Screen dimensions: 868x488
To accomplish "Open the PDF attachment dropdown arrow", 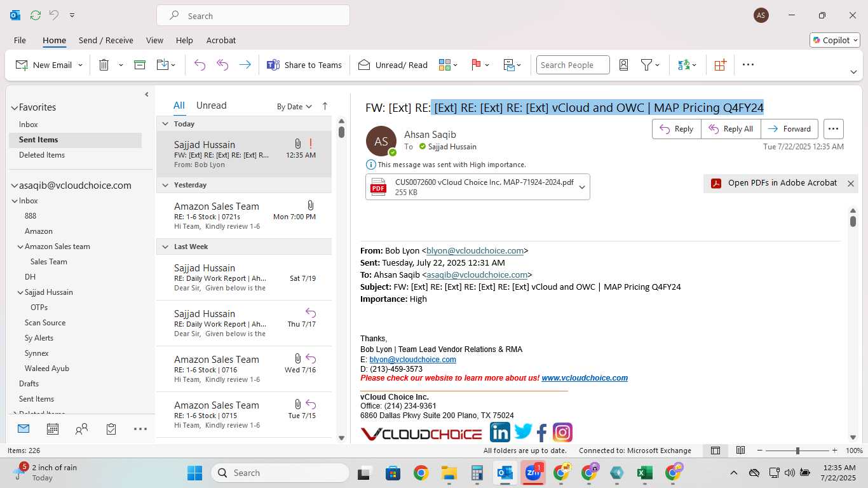I will pyautogui.click(x=581, y=187).
